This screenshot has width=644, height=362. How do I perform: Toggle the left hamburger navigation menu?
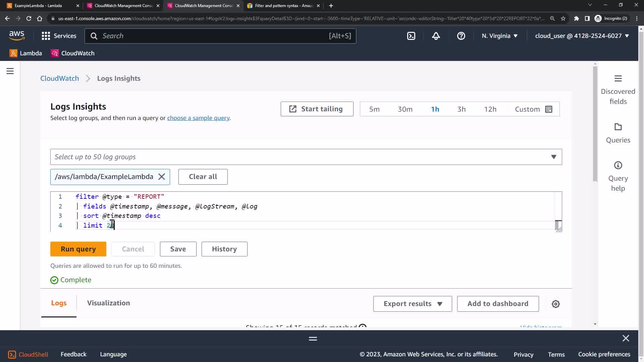click(x=10, y=71)
